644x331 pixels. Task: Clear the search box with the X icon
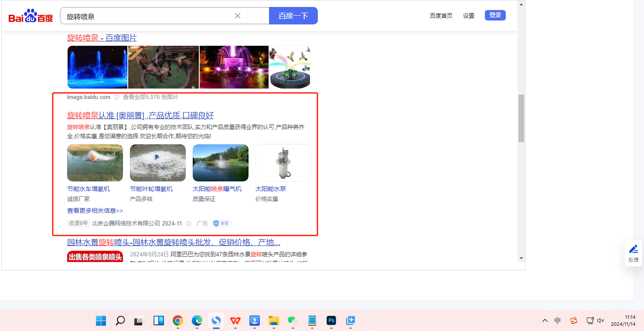click(238, 16)
